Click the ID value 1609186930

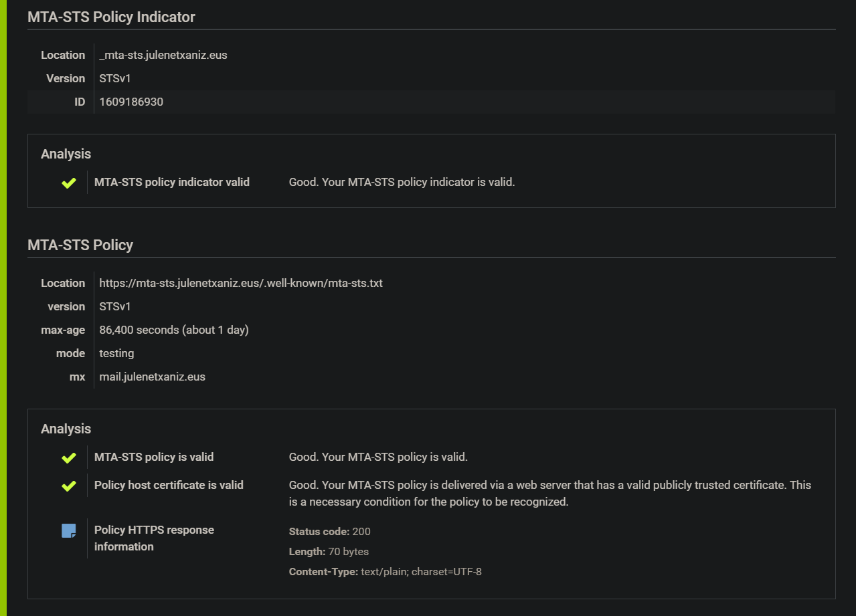[x=131, y=102]
